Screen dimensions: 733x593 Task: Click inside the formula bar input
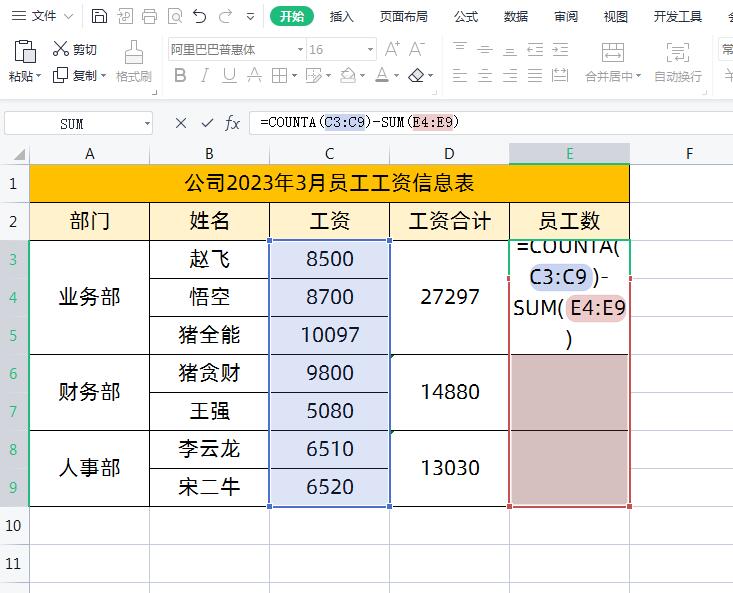coord(491,123)
